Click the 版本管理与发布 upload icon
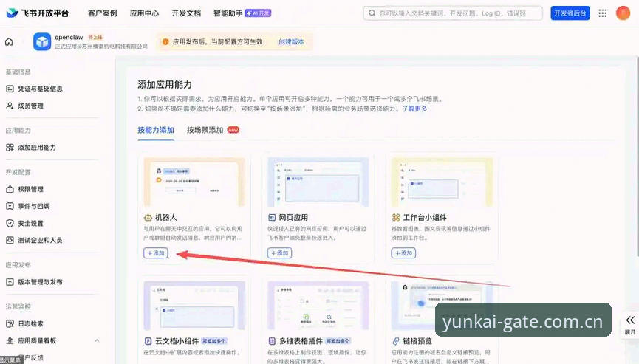The height and width of the screenshot is (364, 639). coord(10,282)
